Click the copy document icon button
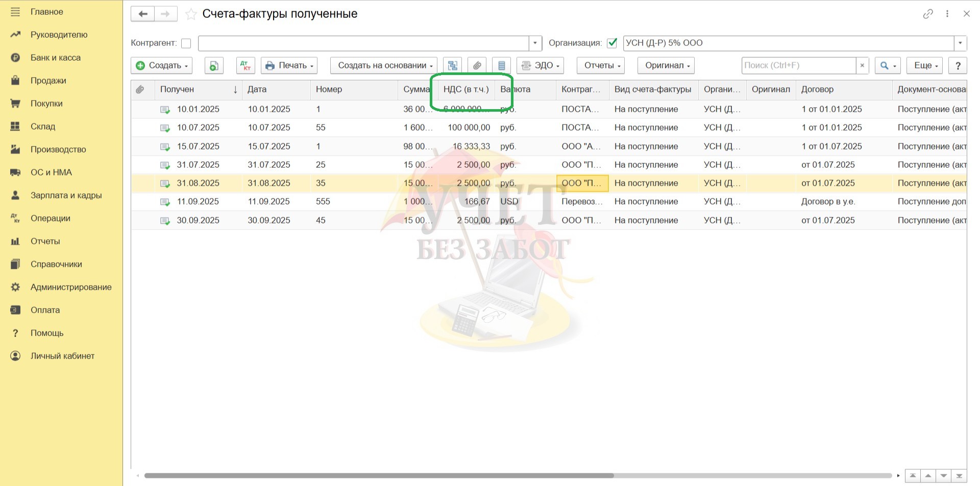 [x=214, y=66]
